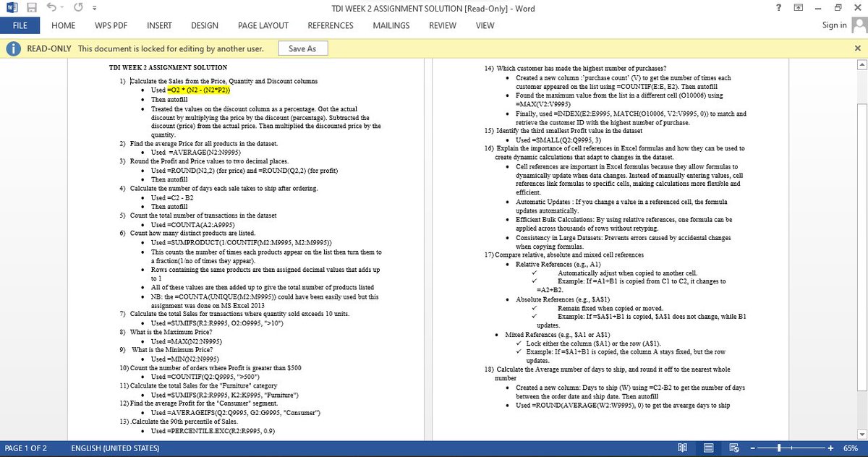Switch to Print Layout view

tap(708, 448)
